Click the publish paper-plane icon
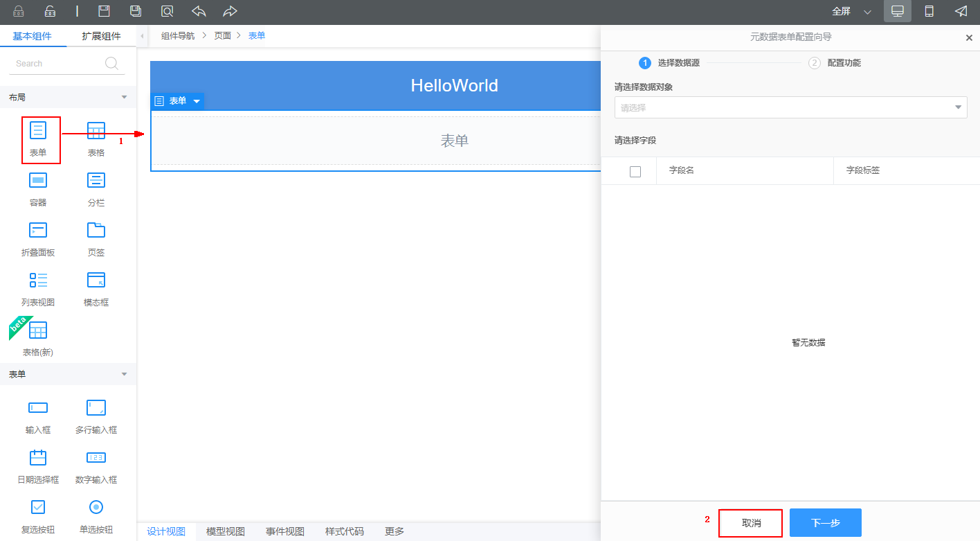 (x=961, y=11)
